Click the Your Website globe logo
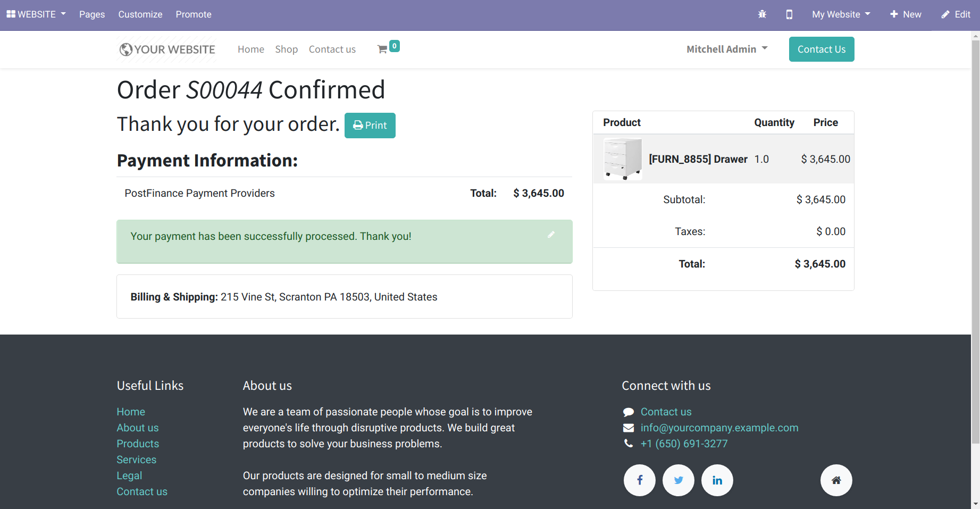980x509 pixels. [167, 49]
